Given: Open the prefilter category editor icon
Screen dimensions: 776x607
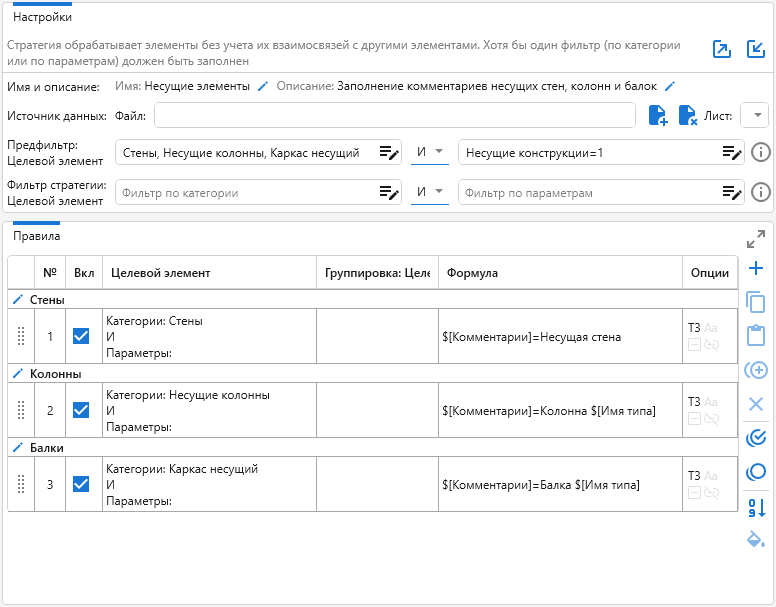Looking at the screenshot, I should [389, 152].
